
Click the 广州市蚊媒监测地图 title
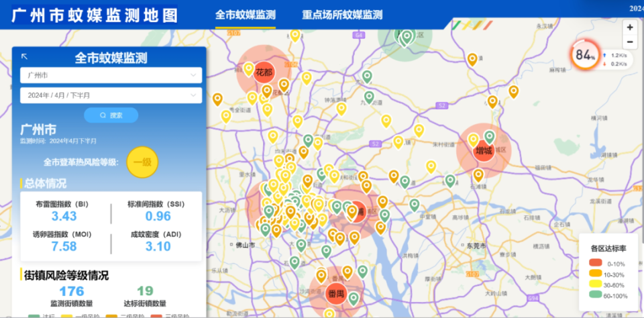click(95, 15)
